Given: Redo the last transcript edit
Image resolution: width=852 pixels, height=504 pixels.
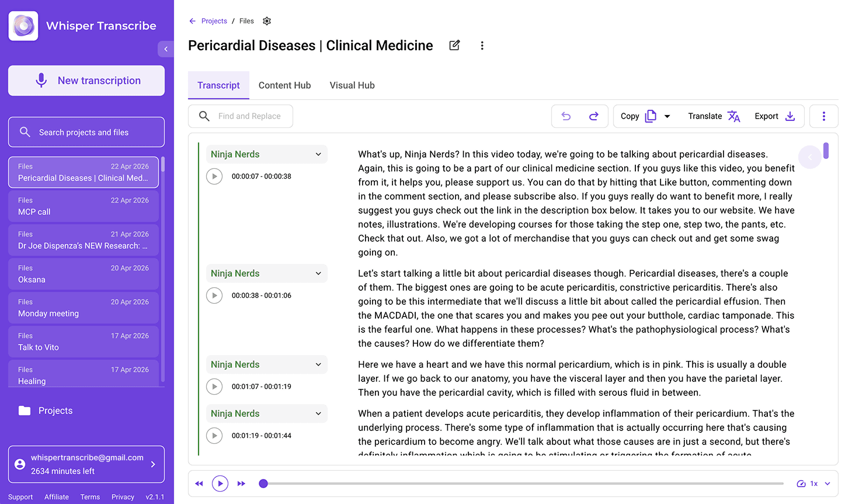Looking at the screenshot, I should click(x=594, y=116).
